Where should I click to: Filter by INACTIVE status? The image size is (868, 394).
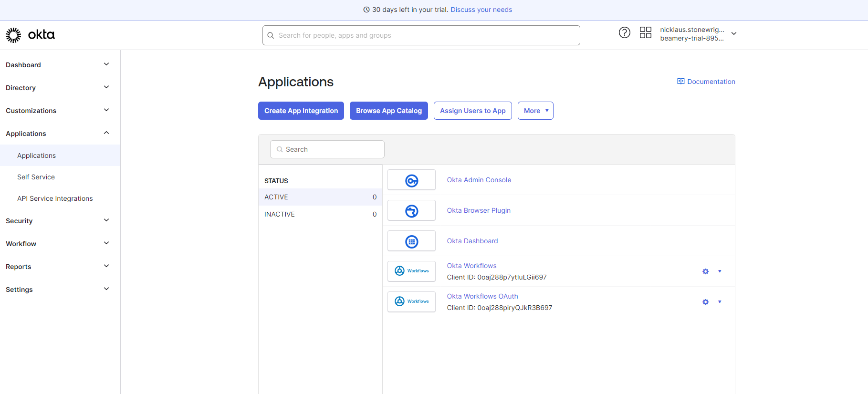[x=320, y=214]
